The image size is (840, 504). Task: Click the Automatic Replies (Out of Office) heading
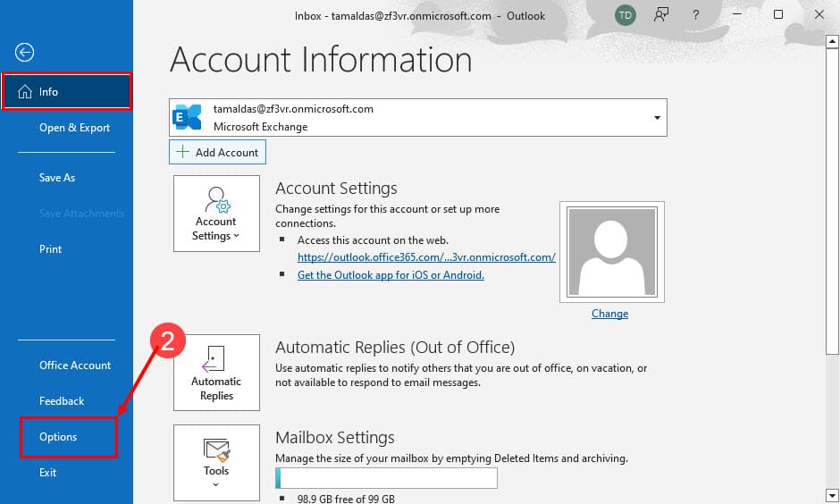coord(395,347)
